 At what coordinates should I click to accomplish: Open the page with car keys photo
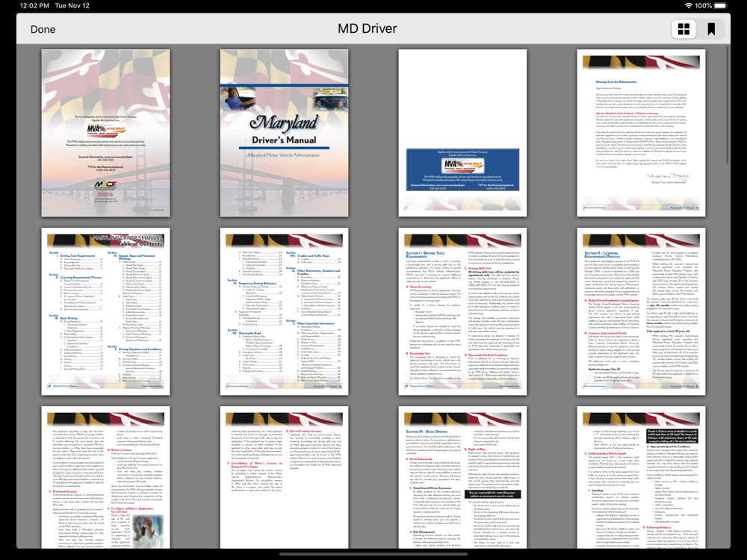(x=106, y=478)
